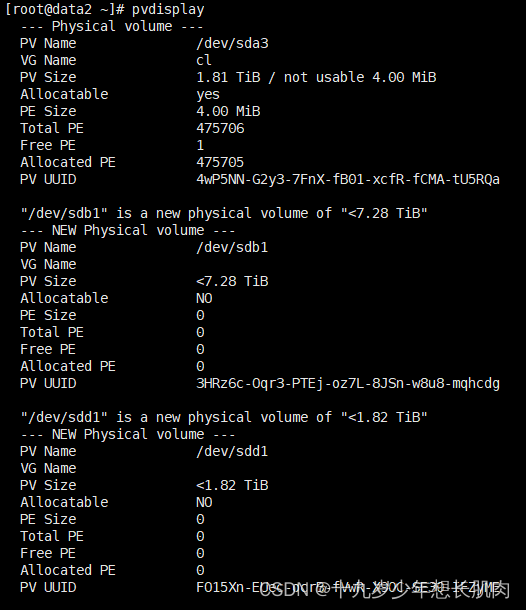Click the sdd1 PV UUID starting F015Xn
The height and width of the screenshot is (610, 526).
(x=348, y=587)
